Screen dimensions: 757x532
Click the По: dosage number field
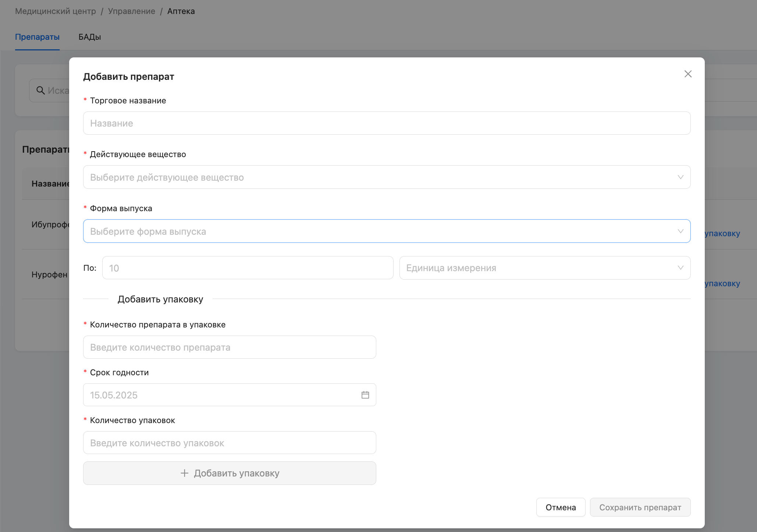[247, 268]
